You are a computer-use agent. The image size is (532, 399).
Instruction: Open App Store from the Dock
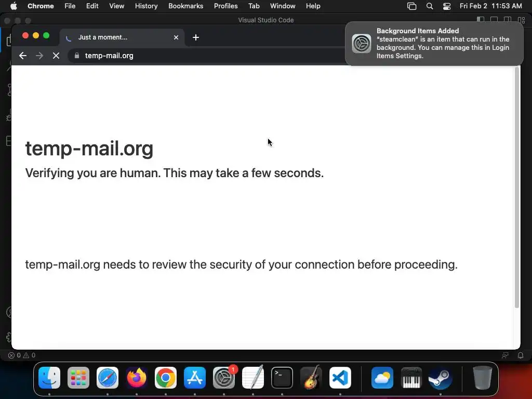[195, 378]
